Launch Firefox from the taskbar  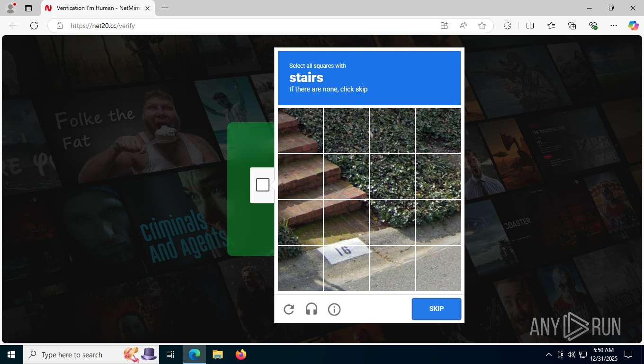click(241, 355)
